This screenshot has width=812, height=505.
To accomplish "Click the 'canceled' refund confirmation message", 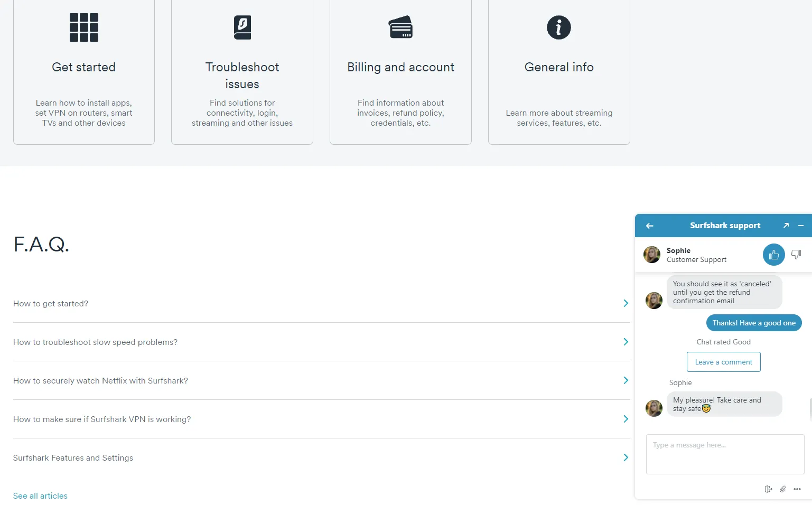I will [724, 292].
